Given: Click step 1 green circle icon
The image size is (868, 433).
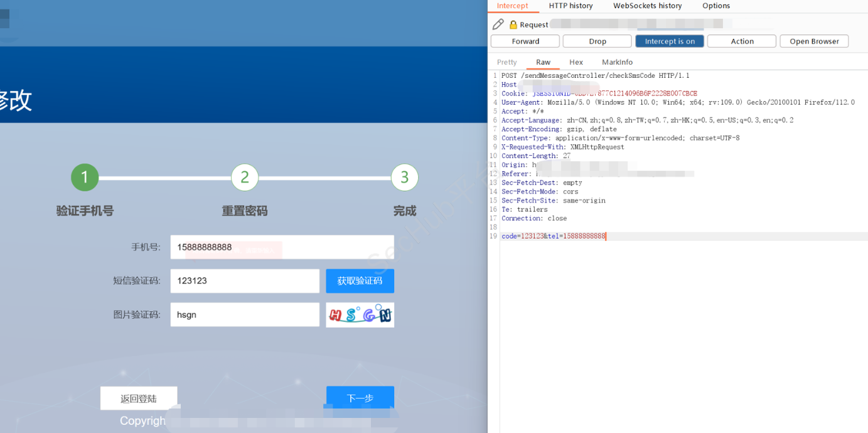Looking at the screenshot, I should coord(85,178).
